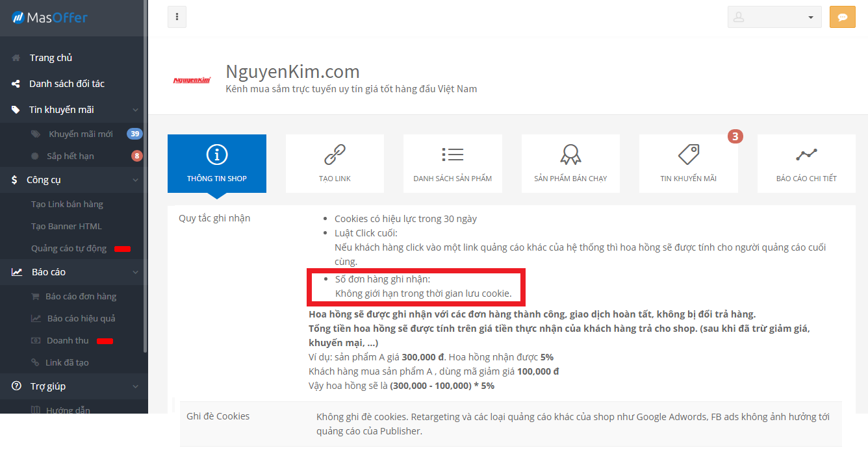Viewport: 868px width, 474px height.
Task: Click line chart icon beside Báo cáo hiệu quả
Action: tap(36, 318)
